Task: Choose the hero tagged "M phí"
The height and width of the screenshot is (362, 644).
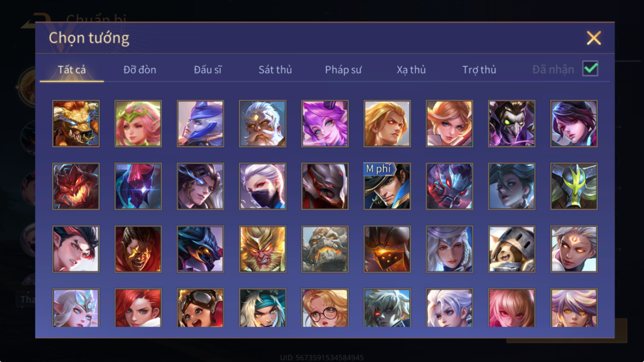Action: pos(387,186)
